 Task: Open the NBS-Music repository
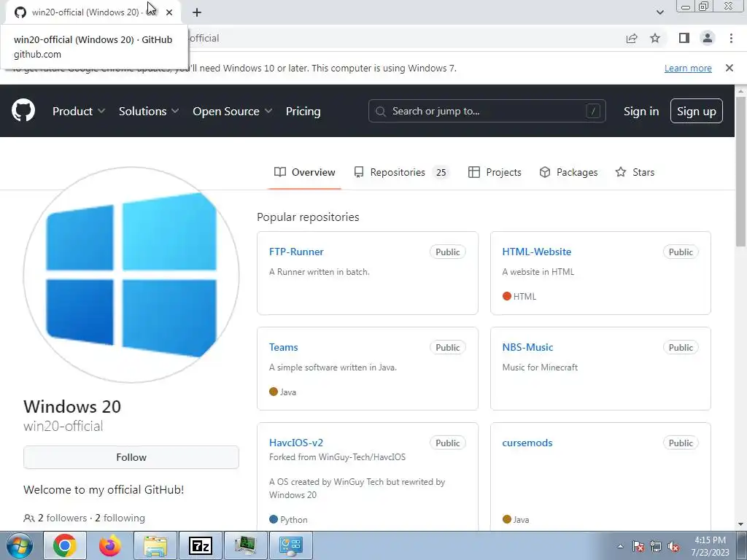[x=527, y=347]
